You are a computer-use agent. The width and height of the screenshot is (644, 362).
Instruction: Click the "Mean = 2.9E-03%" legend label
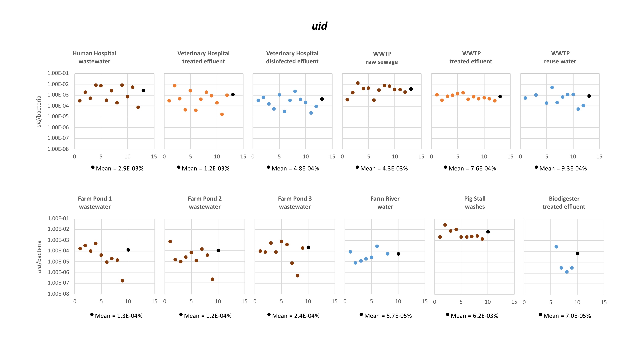(x=119, y=169)
